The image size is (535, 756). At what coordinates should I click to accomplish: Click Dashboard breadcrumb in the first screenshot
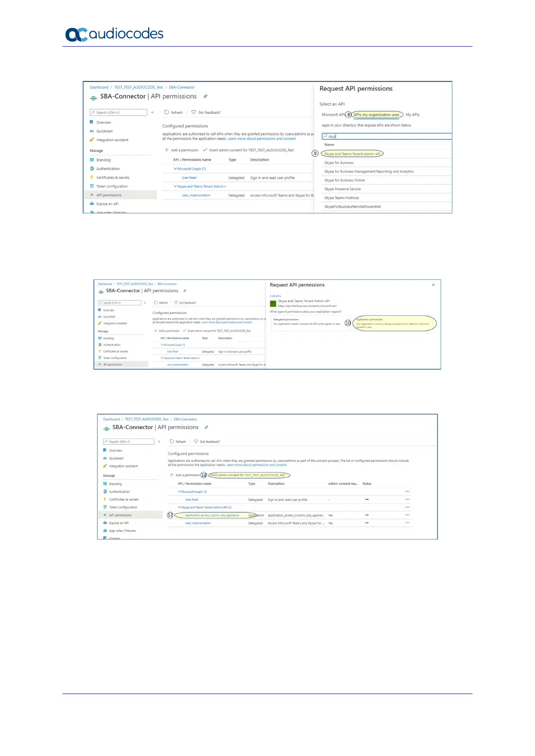99,87
